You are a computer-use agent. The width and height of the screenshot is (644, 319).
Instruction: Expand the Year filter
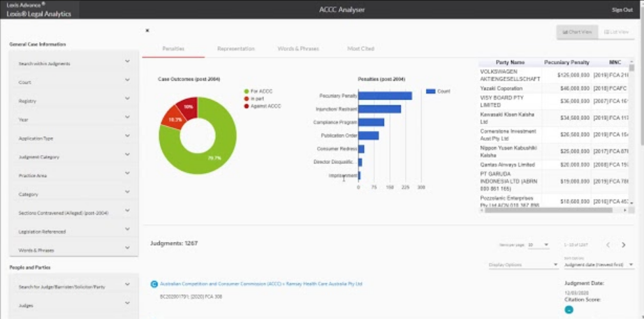coord(74,119)
